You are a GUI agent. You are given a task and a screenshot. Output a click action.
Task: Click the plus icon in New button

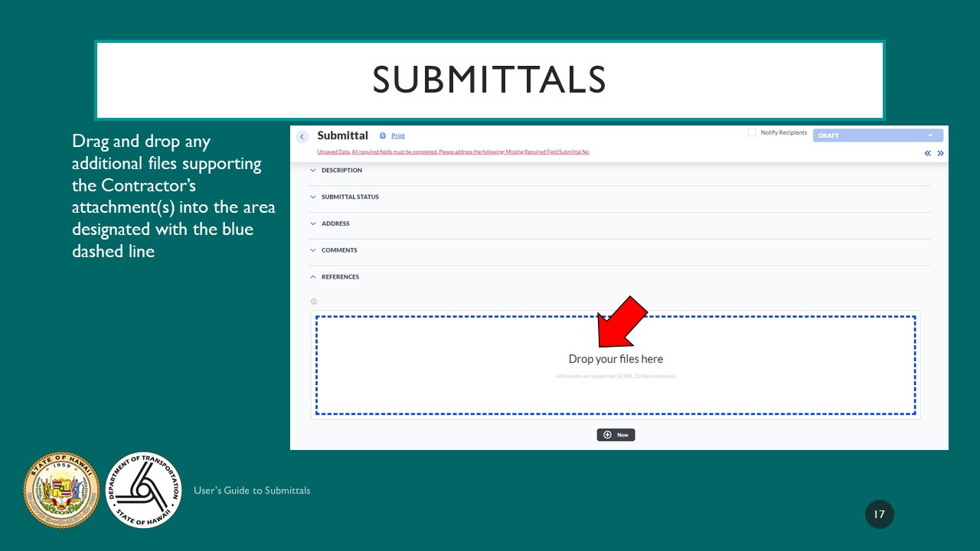tap(607, 435)
